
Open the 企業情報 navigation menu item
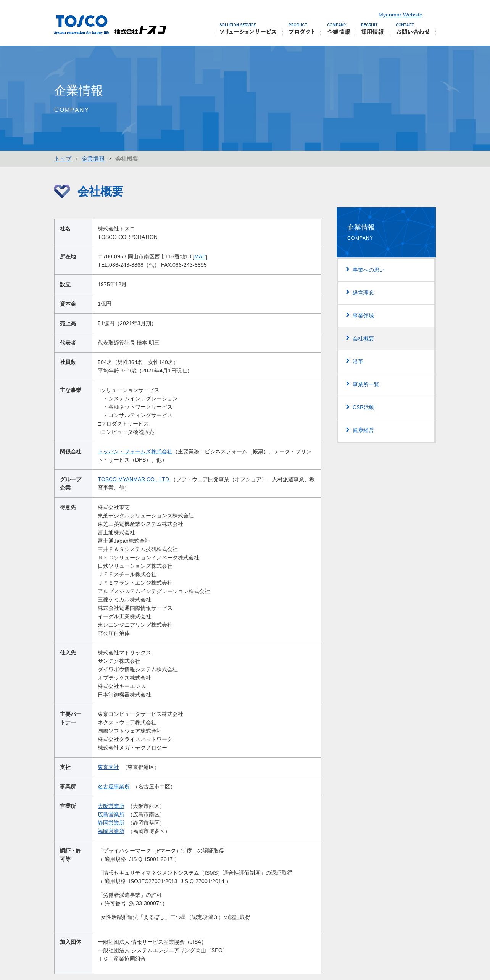[x=338, y=29]
